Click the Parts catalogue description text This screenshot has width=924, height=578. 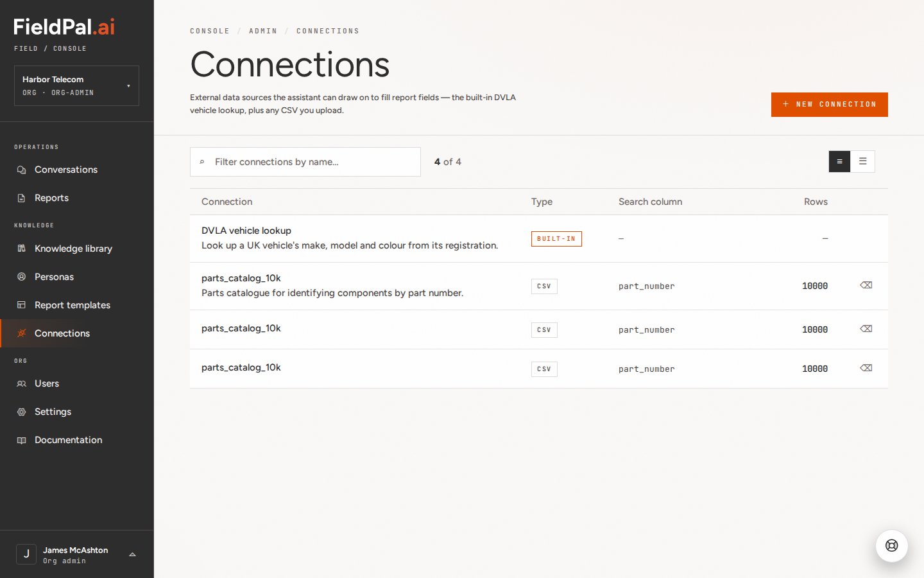coord(332,293)
